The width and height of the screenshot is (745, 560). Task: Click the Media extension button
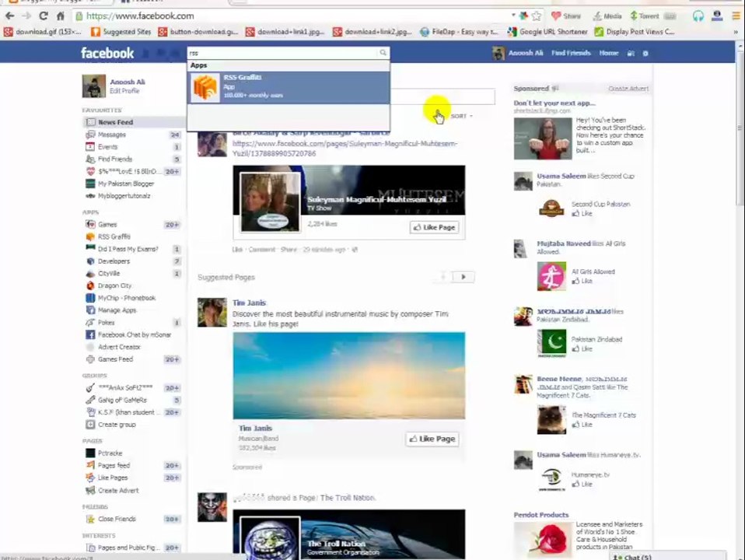(607, 16)
